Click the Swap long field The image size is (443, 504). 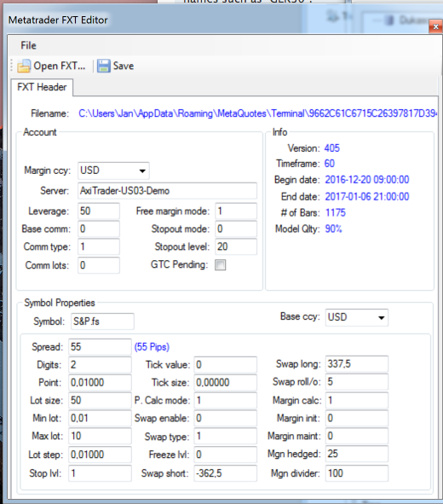tap(357, 364)
